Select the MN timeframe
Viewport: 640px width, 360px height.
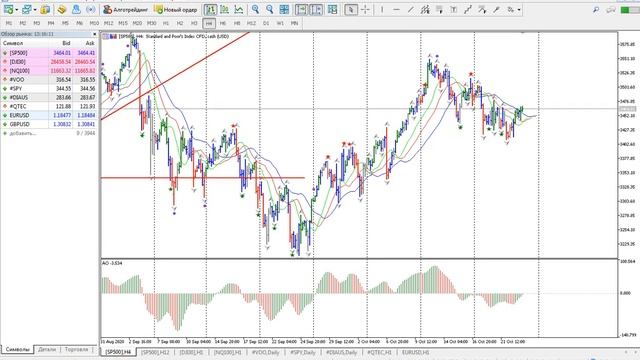click(x=294, y=23)
